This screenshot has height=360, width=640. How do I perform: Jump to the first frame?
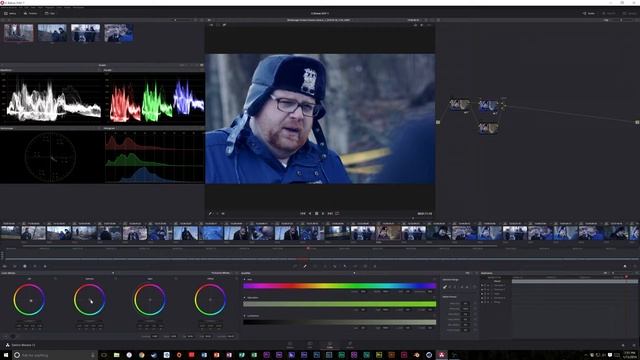303,213
